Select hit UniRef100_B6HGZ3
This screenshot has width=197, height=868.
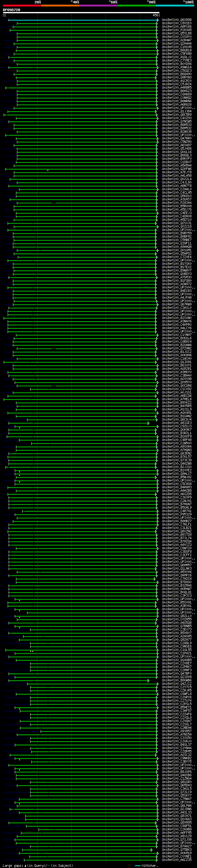click(x=177, y=91)
